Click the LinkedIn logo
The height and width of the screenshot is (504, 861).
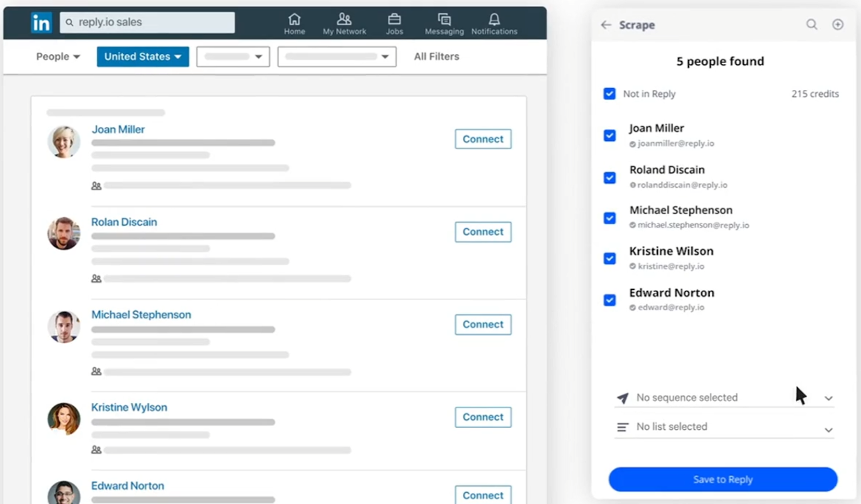point(41,23)
